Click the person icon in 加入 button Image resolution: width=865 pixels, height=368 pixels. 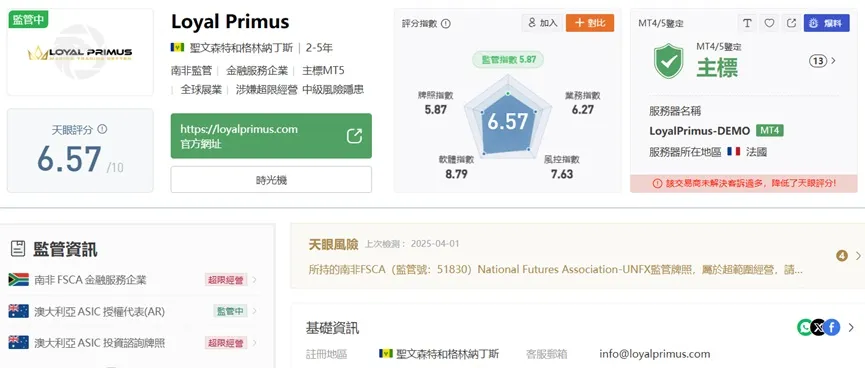click(532, 23)
